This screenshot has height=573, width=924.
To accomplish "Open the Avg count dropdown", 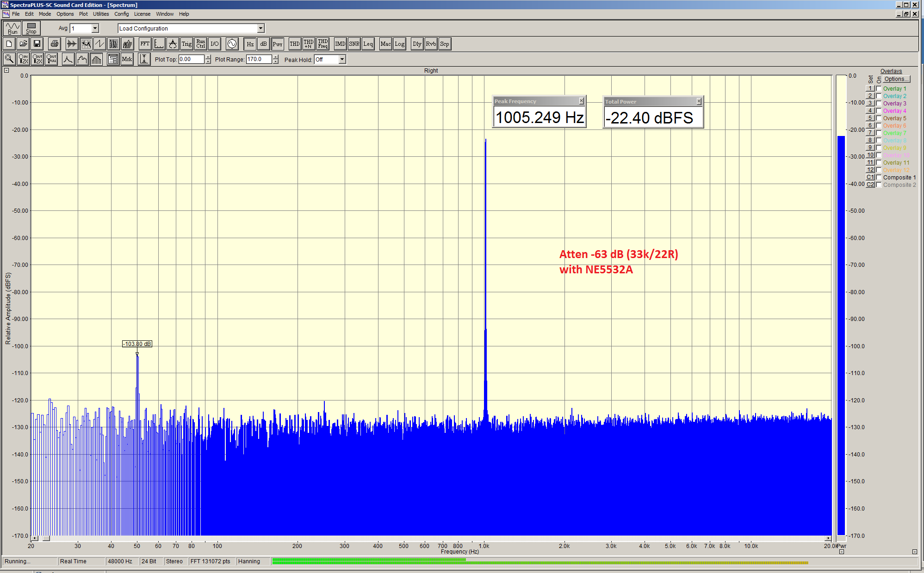I will [95, 28].
